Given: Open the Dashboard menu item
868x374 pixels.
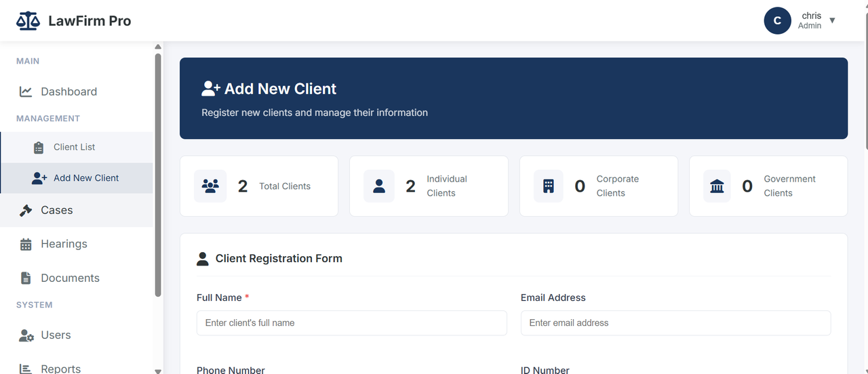Looking at the screenshot, I should [76, 91].
